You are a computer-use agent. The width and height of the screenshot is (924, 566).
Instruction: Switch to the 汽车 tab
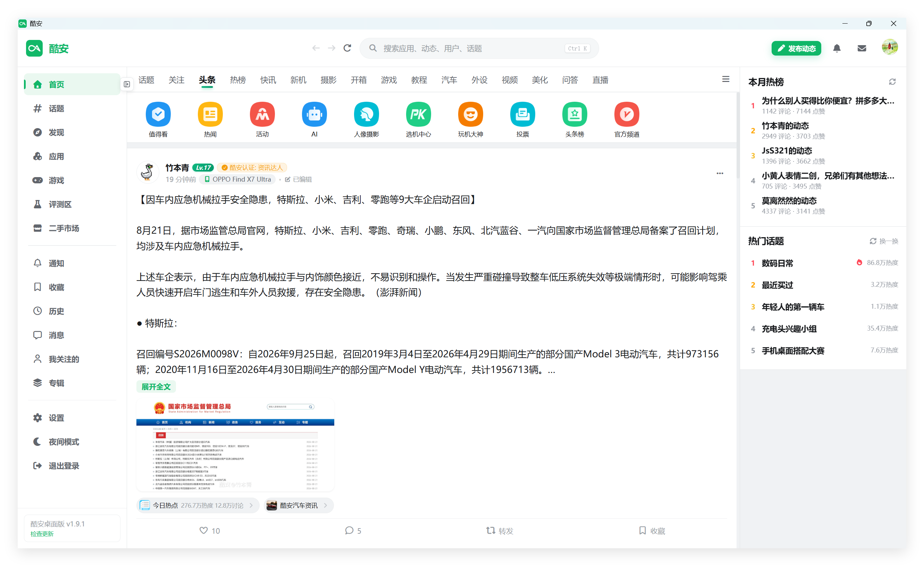(449, 80)
